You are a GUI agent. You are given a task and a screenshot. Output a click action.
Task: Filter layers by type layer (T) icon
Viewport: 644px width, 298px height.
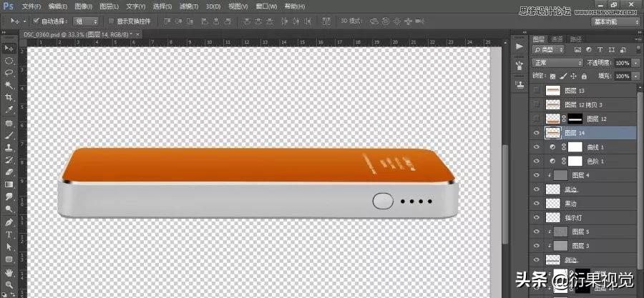point(600,49)
